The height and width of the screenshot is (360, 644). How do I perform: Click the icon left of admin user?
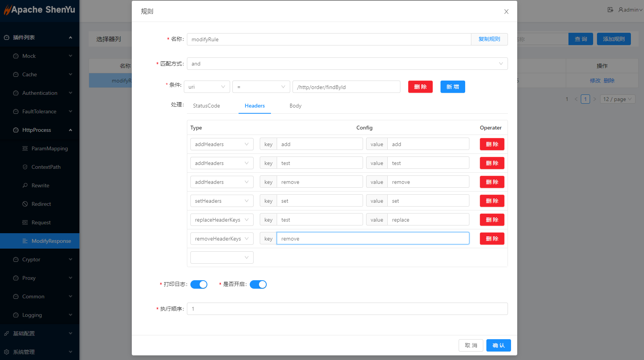(x=610, y=10)
